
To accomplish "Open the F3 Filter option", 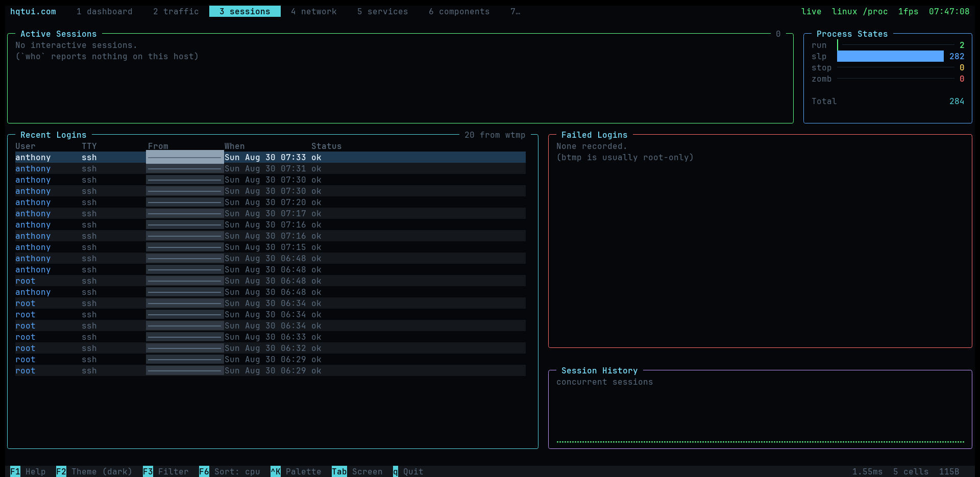I will pos(166,471).
